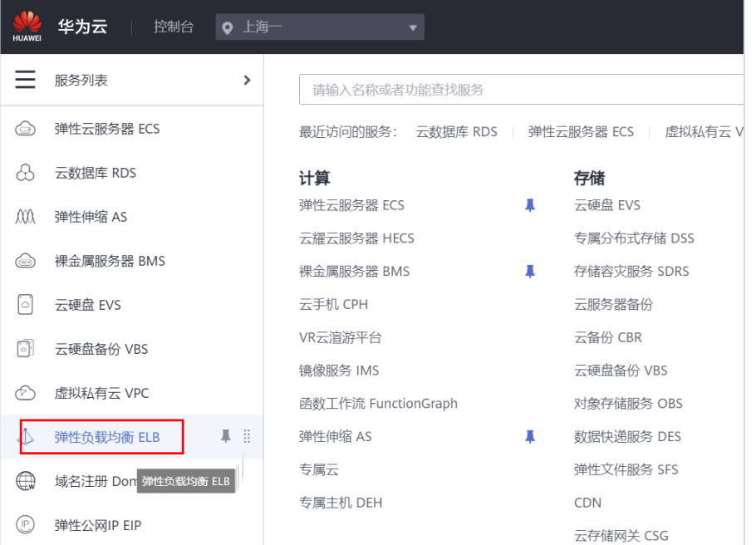Screen dimensions: 756x545
Task: Open 云硬盘备份 VBS from the sidebar
Action: [x=101, y=349]
